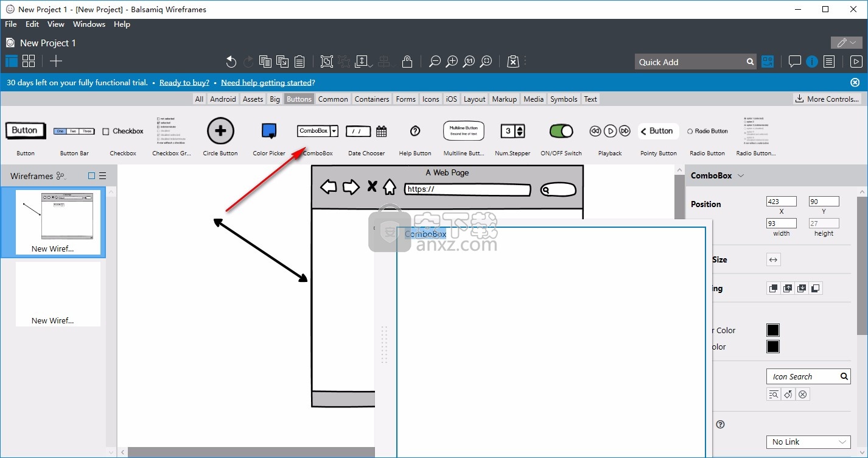
Task: Zoom in with the plus magnifier
Action: pos(452,62)
